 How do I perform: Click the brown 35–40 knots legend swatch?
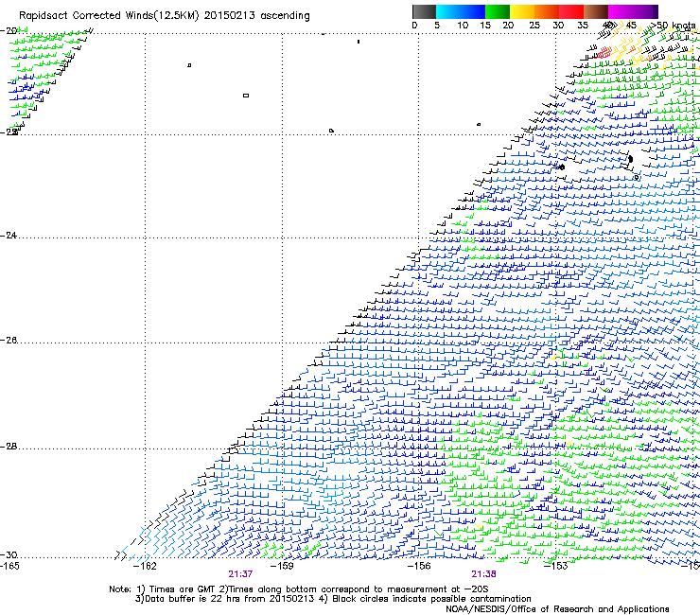click(x=596, y=11)
